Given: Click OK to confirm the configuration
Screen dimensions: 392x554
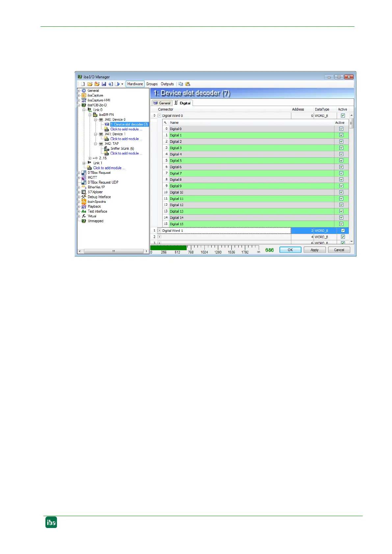Looking at the screenshot, I should pos(290,250).
